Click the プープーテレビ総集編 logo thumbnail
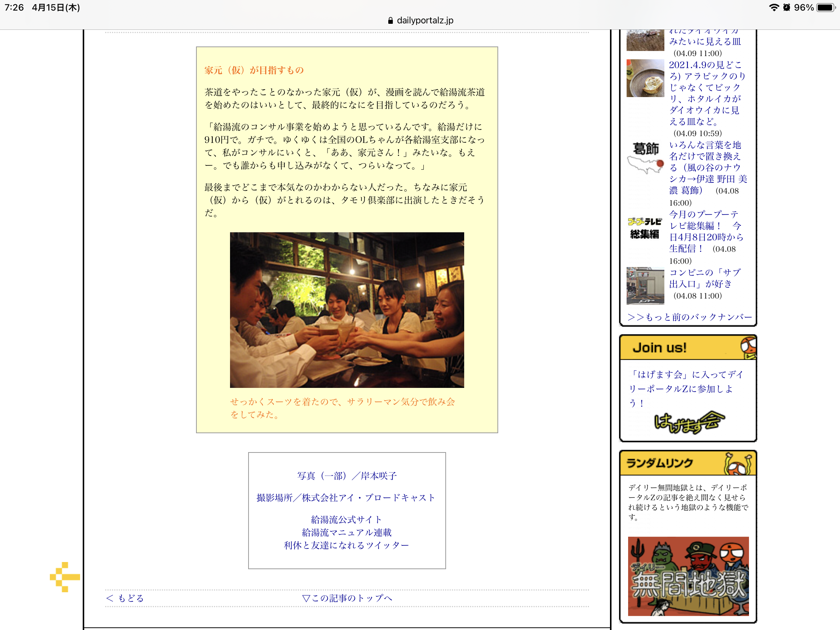Screen dimensions: 840x630 [645, 228]
